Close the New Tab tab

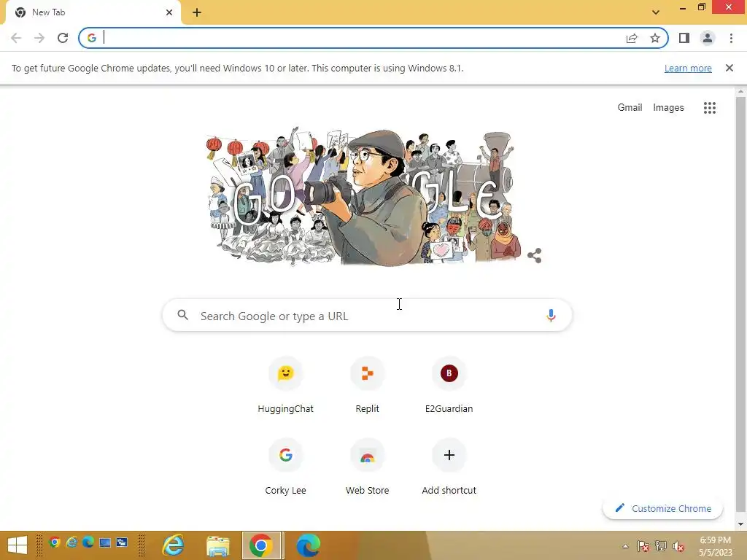coord(169,12)
